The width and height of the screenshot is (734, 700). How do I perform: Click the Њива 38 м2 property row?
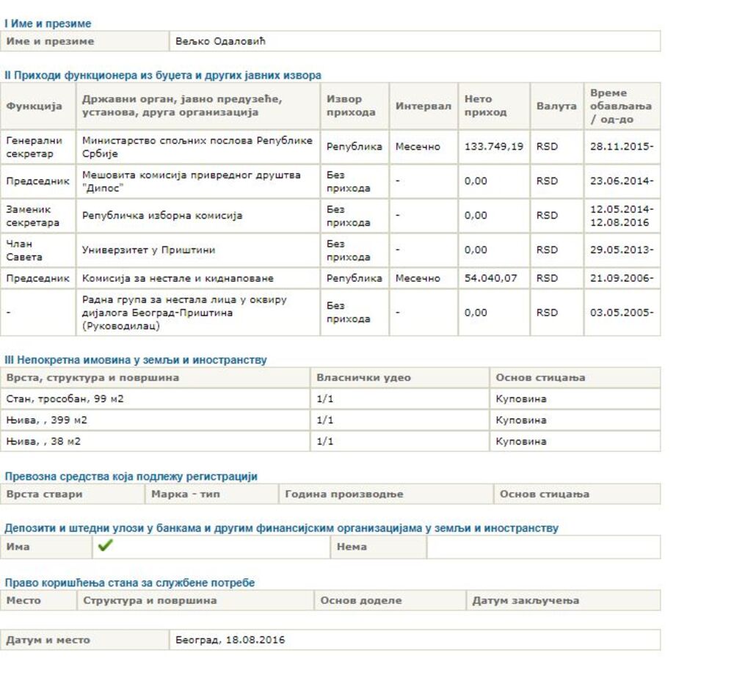(43, 442)
